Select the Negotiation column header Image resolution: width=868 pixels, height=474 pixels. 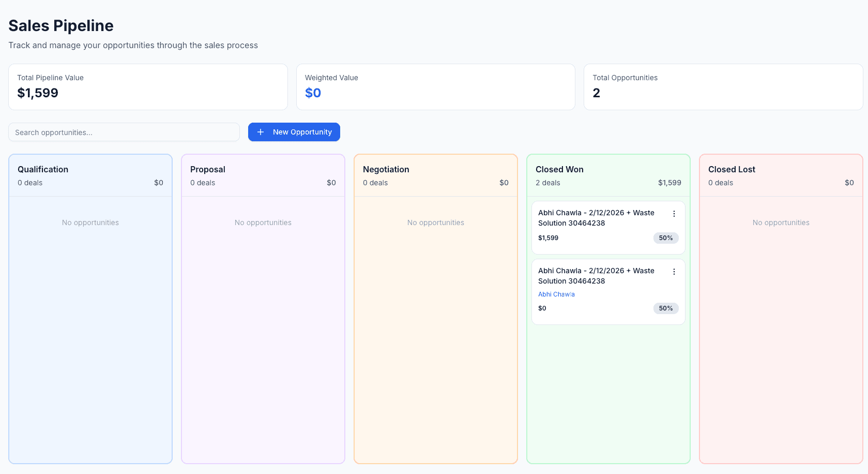click(x=386, y=169)
